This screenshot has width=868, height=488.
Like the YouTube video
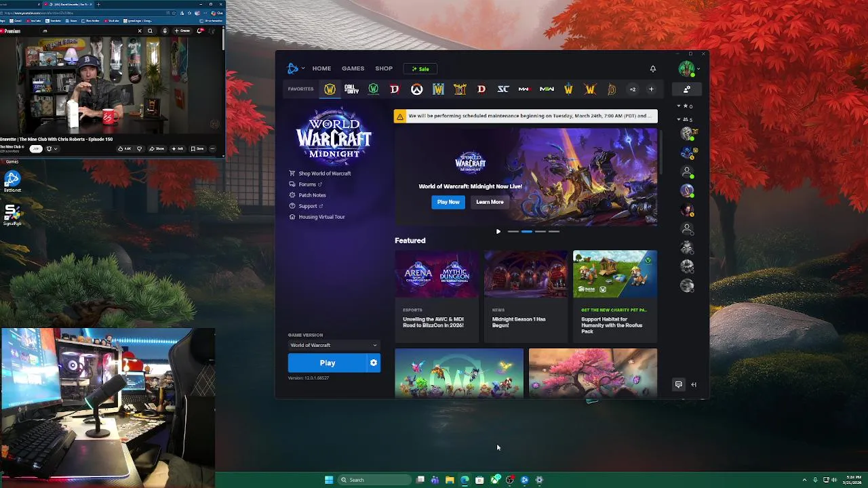124,148
